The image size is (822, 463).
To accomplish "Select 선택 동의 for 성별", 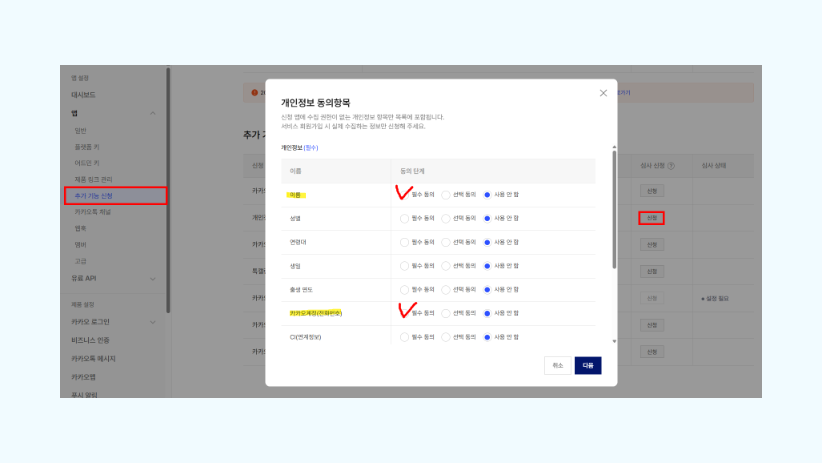I will (x=446, y=217).
